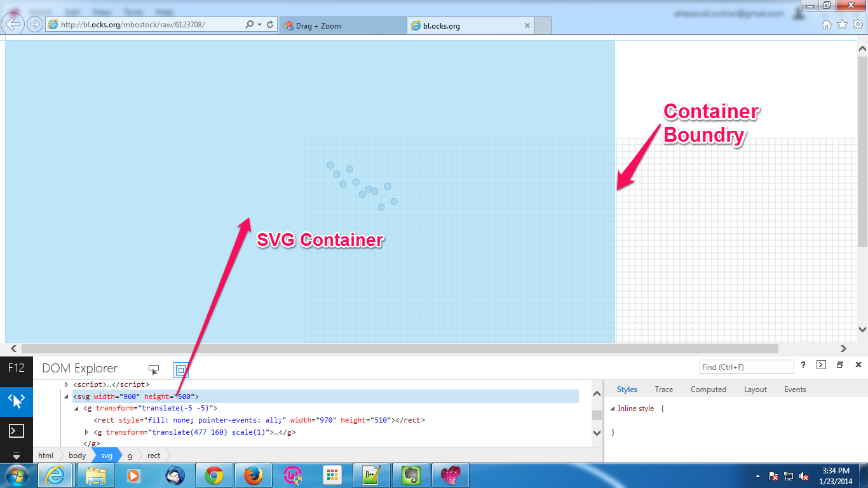This screenshot has width=868, height=488.
Task: Open the DOM Explorer tool in the sidebar
Action: (17, 401)
